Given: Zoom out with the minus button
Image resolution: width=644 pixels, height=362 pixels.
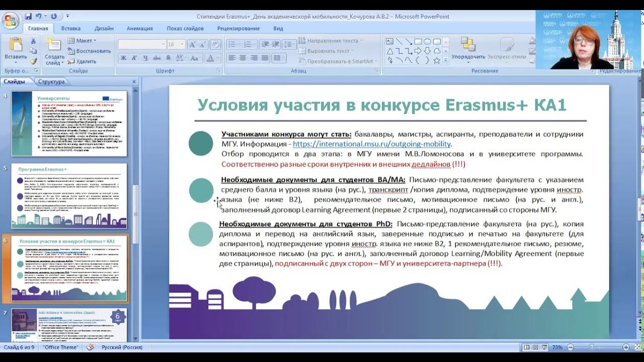Looking at the screenshot, I should (570, 347).
